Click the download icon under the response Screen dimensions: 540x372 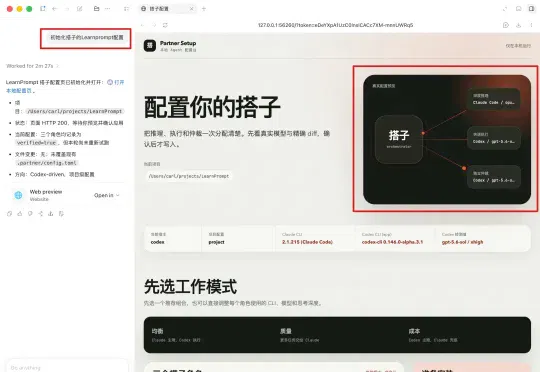[51, 214]
